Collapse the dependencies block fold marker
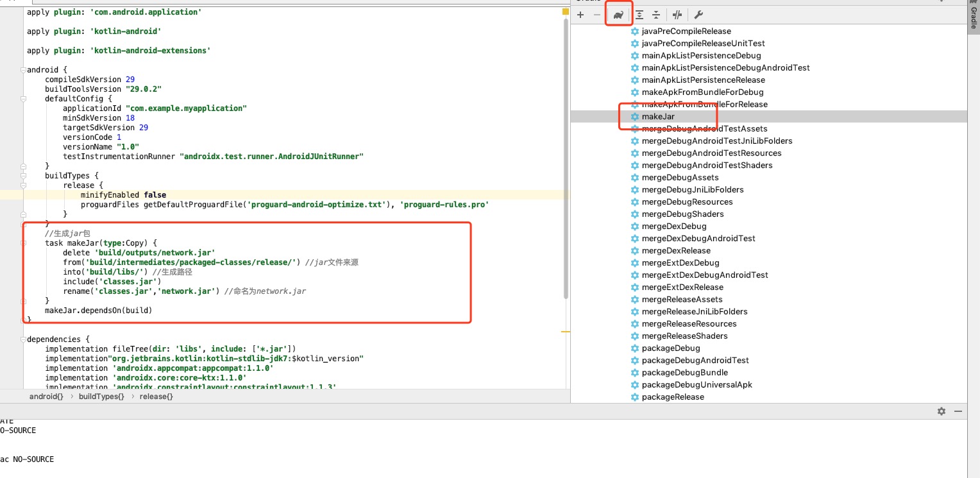The image size is (980, 478). coord(23,339)
